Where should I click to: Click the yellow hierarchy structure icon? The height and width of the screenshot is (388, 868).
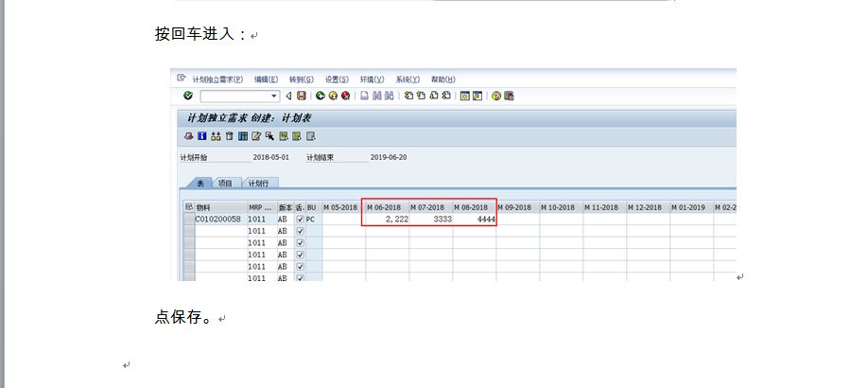pos(216,136)
